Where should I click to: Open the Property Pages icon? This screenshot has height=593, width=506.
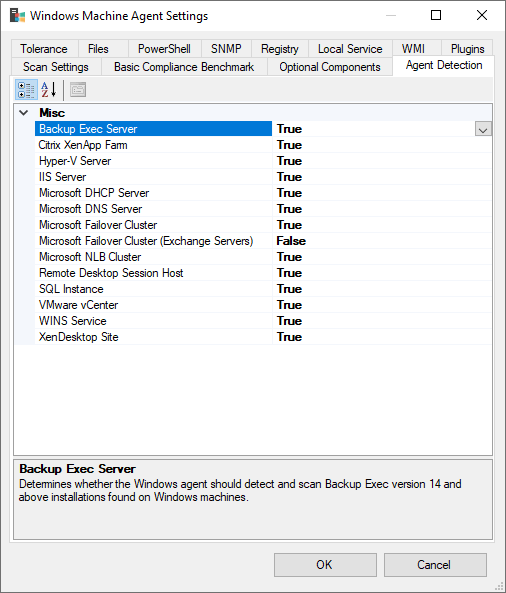78,90
